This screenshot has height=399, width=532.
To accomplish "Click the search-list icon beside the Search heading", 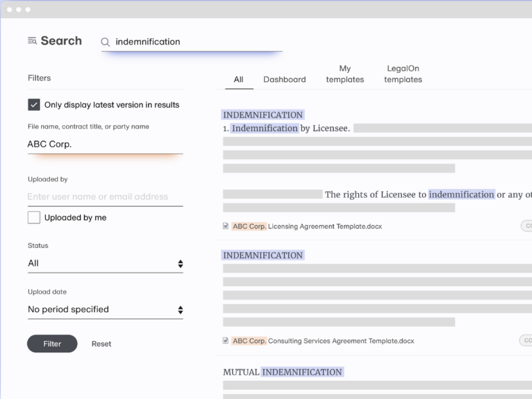I will point(32,41).
